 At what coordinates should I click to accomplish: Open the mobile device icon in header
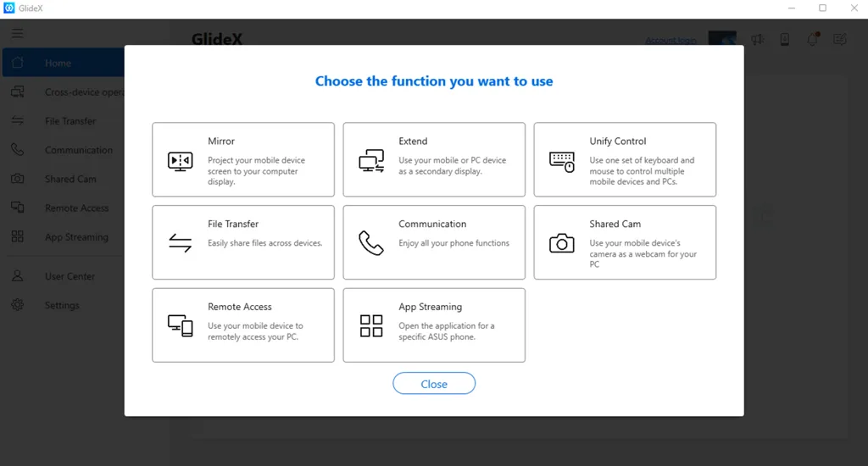coord(784,40)
